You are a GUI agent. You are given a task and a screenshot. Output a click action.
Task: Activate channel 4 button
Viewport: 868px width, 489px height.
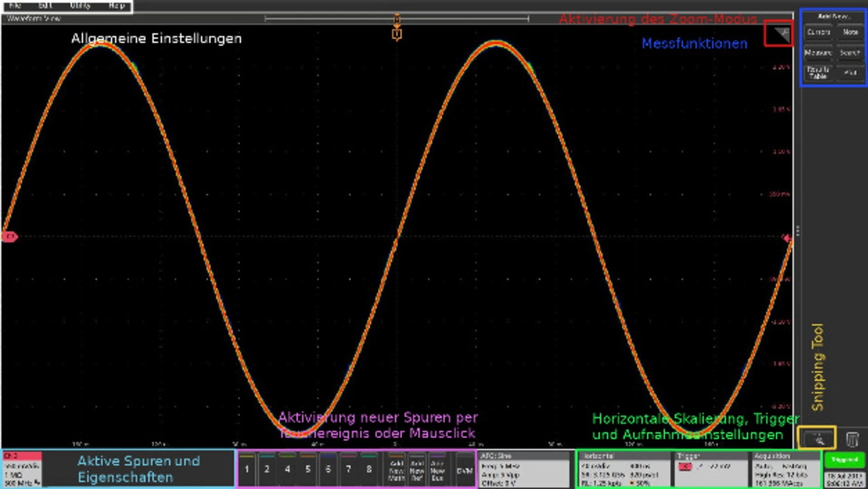pyautogui.click(x=288, y=469)
